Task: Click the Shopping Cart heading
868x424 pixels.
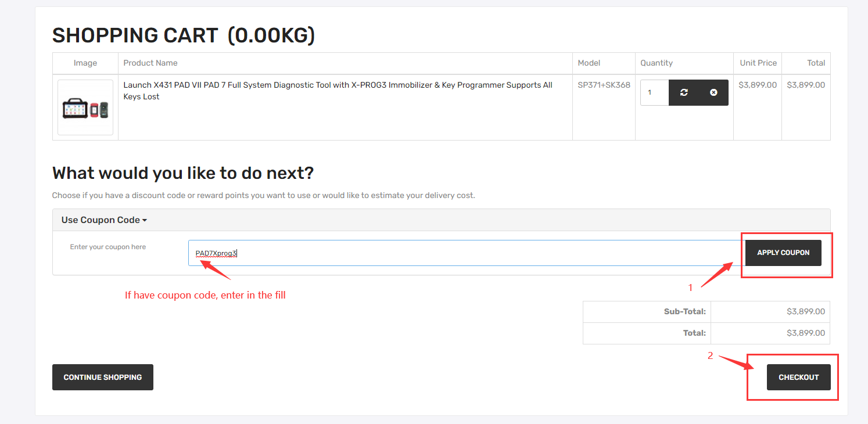Action: click(184, 35)
